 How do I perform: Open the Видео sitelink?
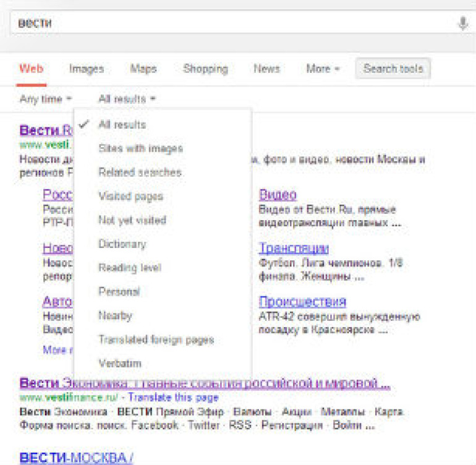click(x=278, y=195)
